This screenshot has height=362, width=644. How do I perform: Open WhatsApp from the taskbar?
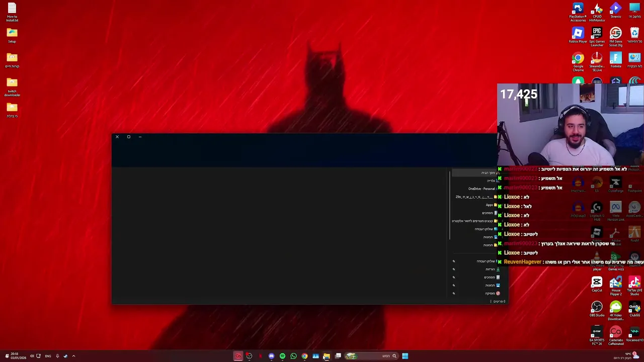pyautogui.click(x=293, y=356)
